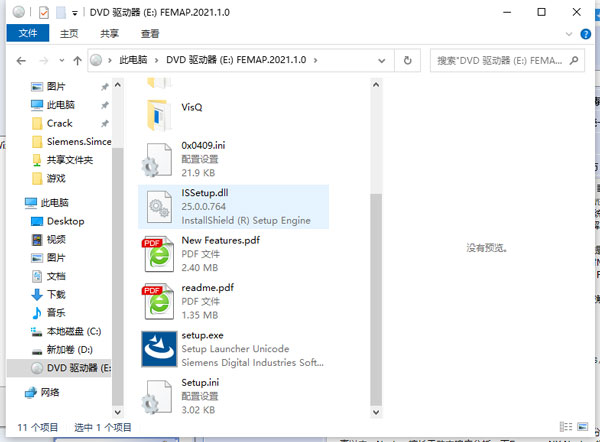Open the readme.pdf file icon
Viewport: 600px width, 442px height.
click(x=159, y=301)
